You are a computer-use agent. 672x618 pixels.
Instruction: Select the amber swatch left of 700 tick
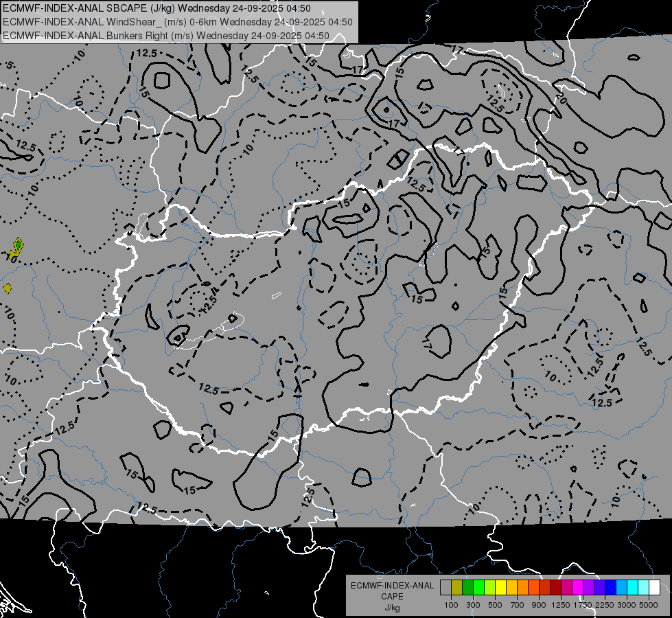[x=511, y=588]
